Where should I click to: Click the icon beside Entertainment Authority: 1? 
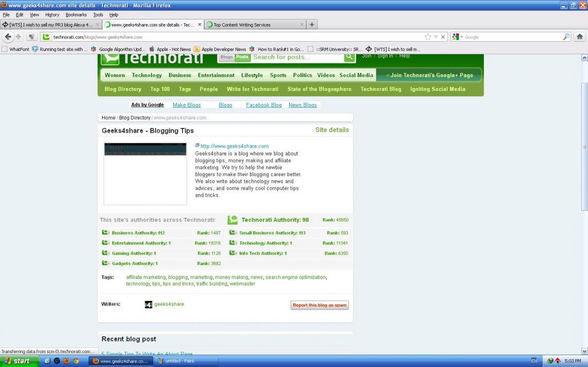point(106,242)
